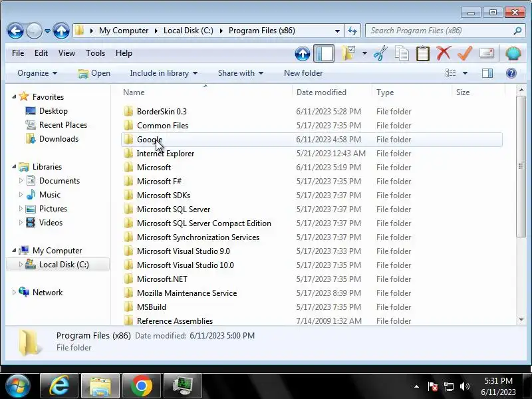532x399 pixels.
Task: Select the Internet Explorer folder
Action: [x=311, y=154]
